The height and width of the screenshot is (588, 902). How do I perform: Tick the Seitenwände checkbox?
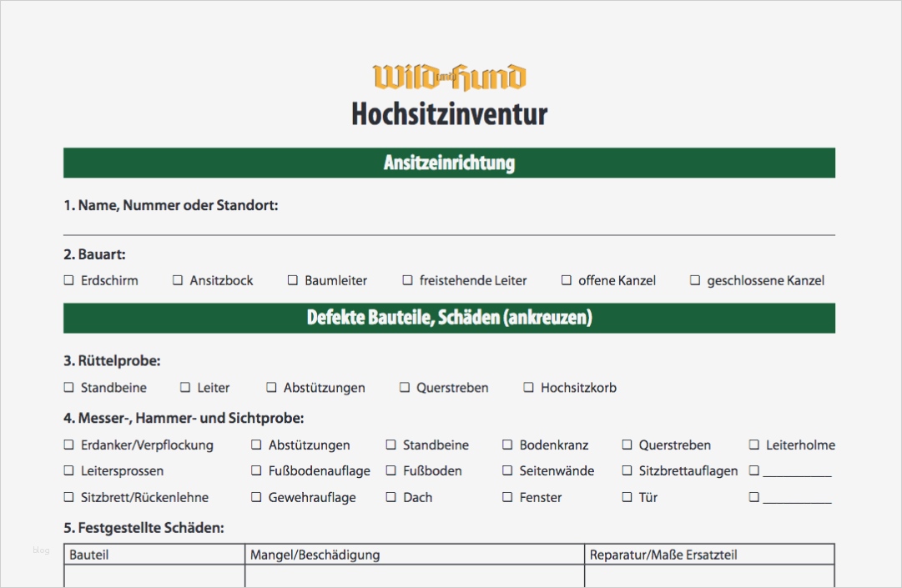[507, 470]
